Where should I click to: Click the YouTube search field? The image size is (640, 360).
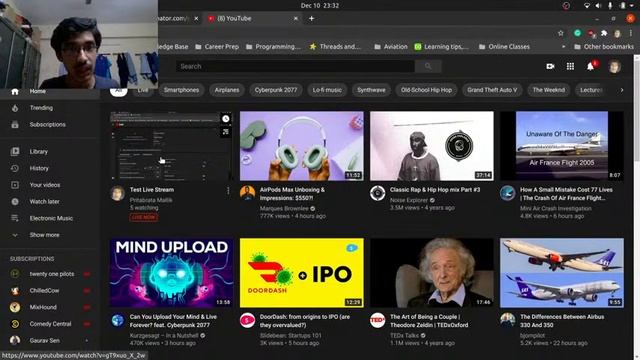tap(295, 66)
